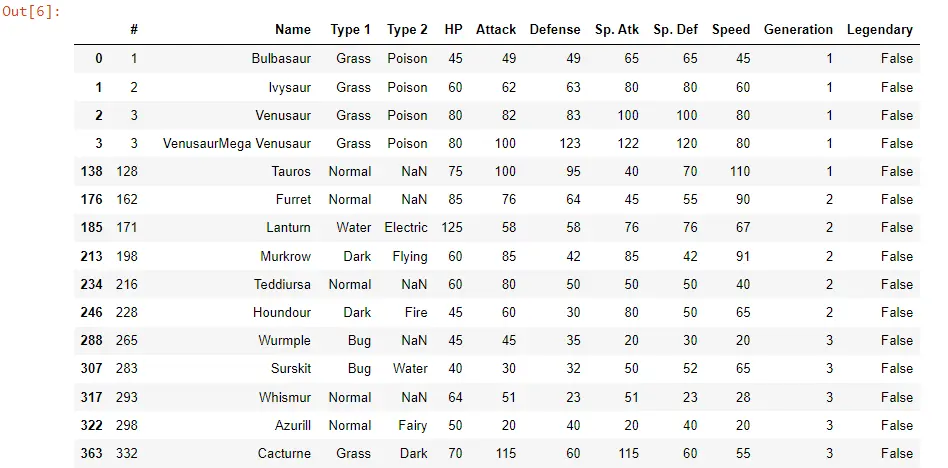Select the Bulbasaur name cell
Image resolution: width=948 pixels, height=468 pixels.
[x=281, y=59]
